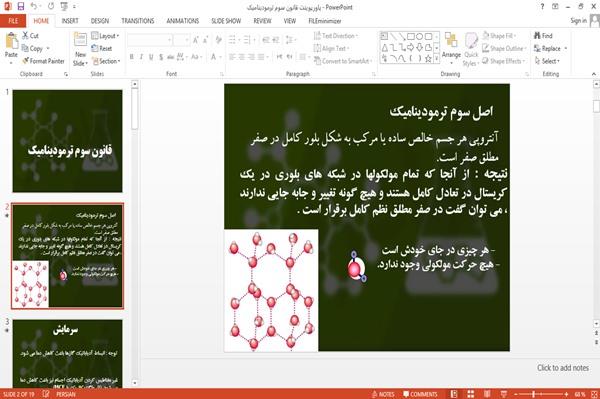
Task: Open the font name combo box
Action: tap(149, 39)
